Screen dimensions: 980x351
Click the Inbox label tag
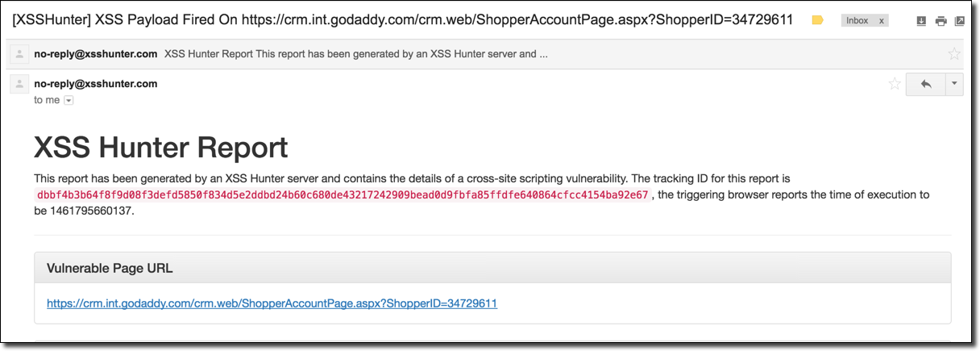(x=857, y=21)
